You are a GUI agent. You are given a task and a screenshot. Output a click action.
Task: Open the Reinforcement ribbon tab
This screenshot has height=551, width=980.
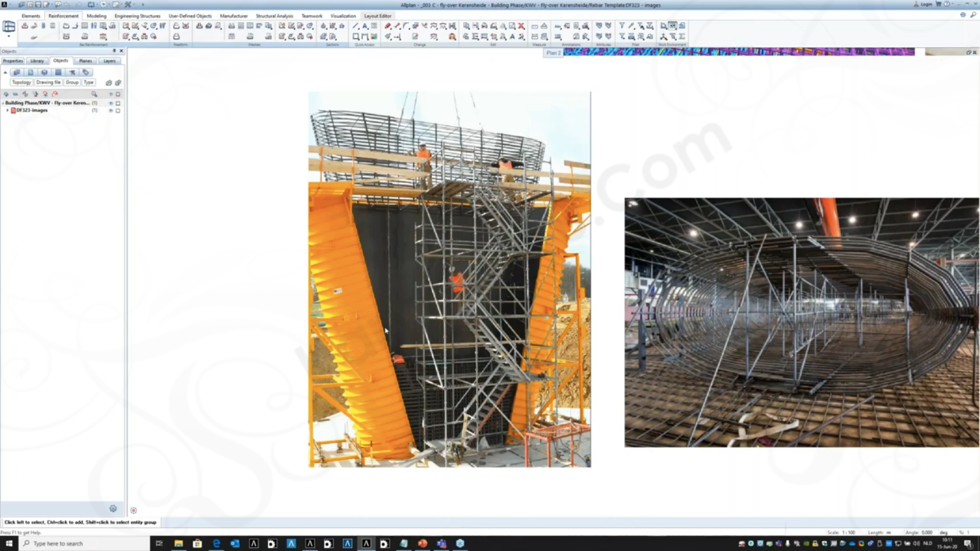coord(63,16)
